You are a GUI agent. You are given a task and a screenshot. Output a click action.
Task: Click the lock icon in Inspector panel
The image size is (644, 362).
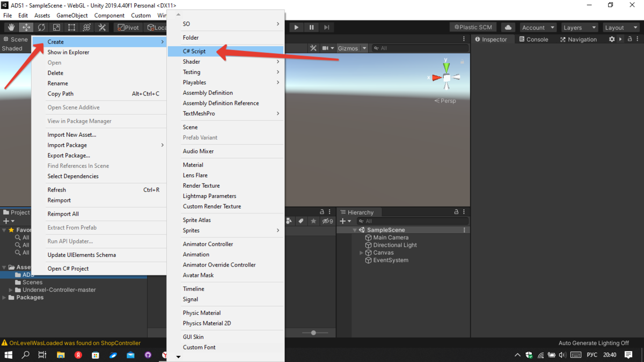click(x=630, y=39)
